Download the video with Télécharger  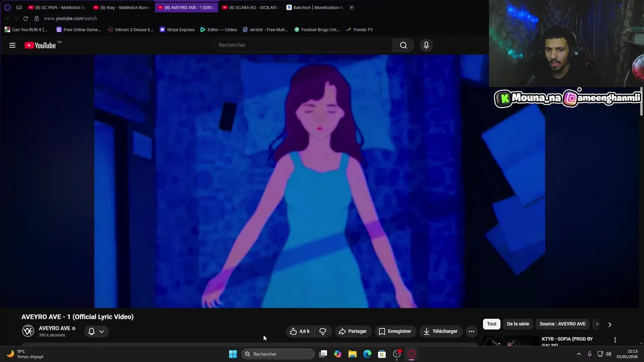441,331
